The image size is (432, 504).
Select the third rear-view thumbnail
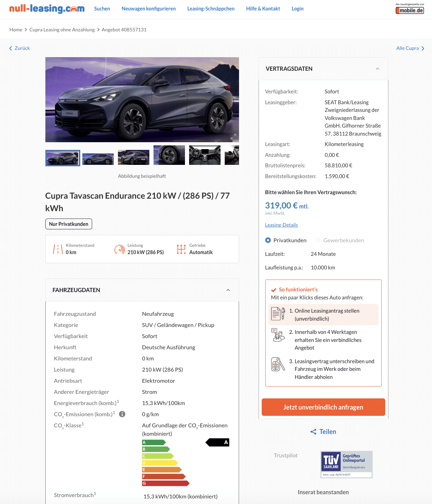point(134,156)
